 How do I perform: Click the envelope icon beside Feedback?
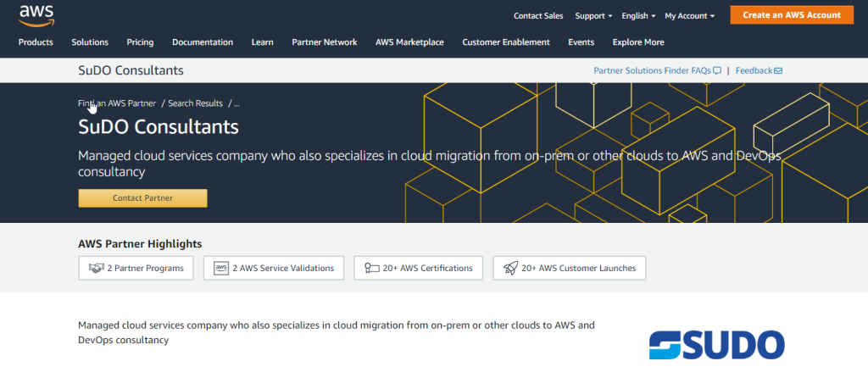[x=778, y=71]
